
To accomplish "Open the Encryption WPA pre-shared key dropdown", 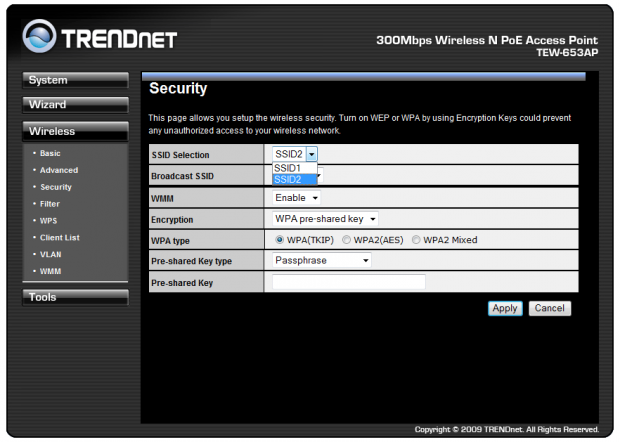I will [x=325, y=219].
